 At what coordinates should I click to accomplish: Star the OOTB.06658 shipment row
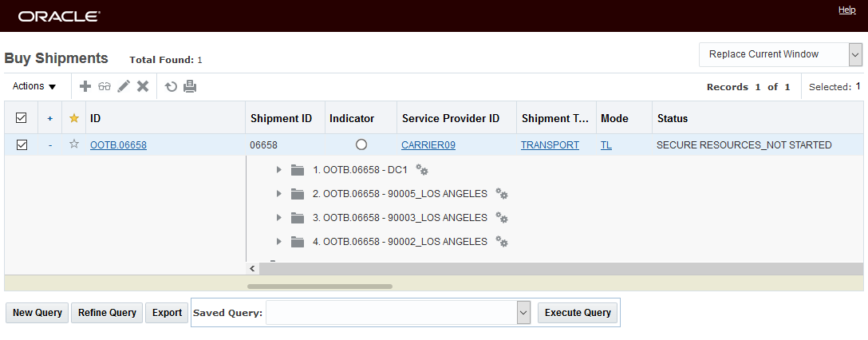[74, 144]
